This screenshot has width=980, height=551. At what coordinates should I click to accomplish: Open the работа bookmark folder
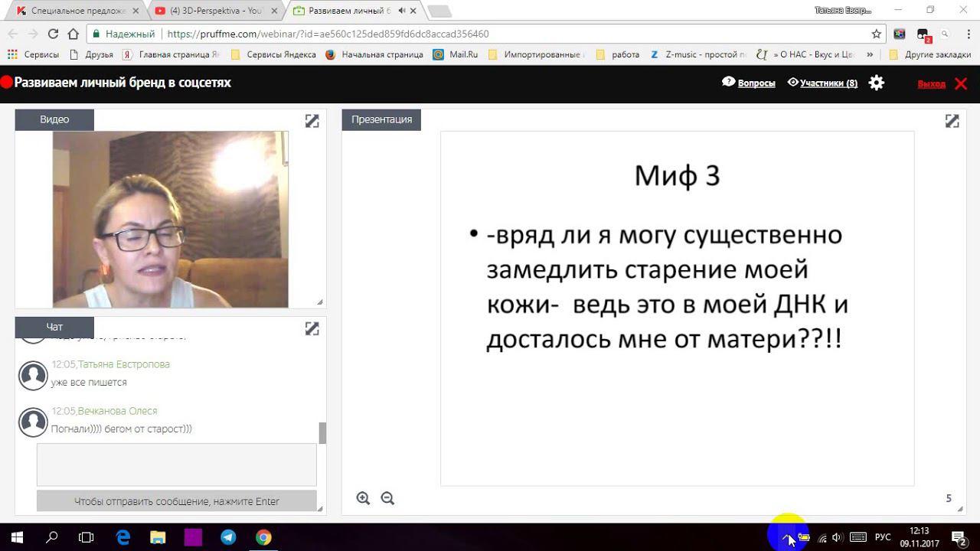617,54
